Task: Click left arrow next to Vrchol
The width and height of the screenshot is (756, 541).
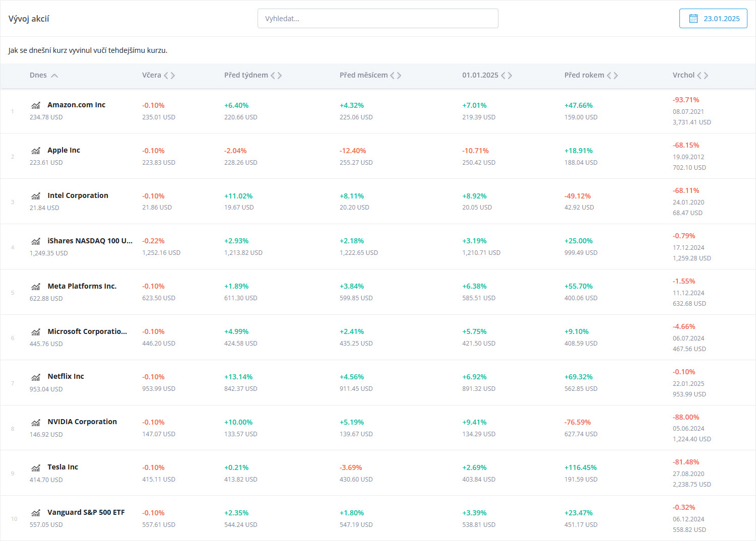Action: (699, 76)
